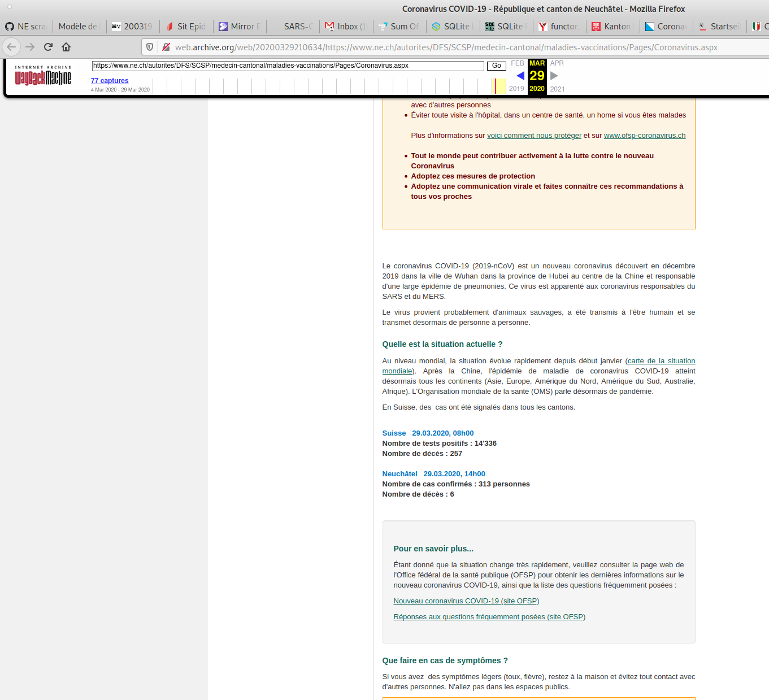Open the first SQLite tab icon

pyautogui.click(x=436, y=27)
